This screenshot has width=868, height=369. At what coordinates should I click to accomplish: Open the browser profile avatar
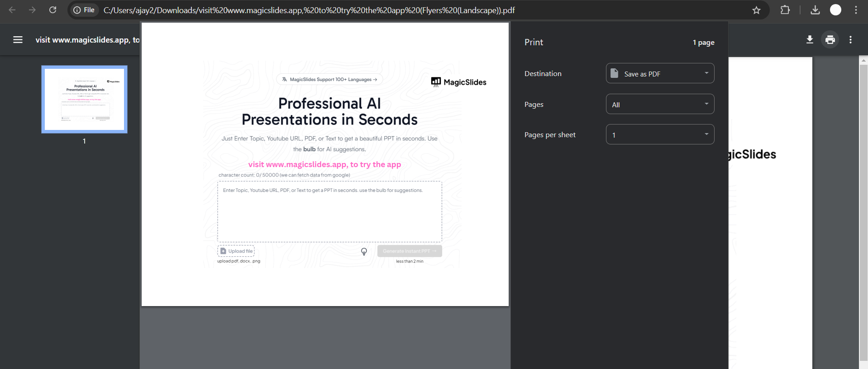pos(835,10)
